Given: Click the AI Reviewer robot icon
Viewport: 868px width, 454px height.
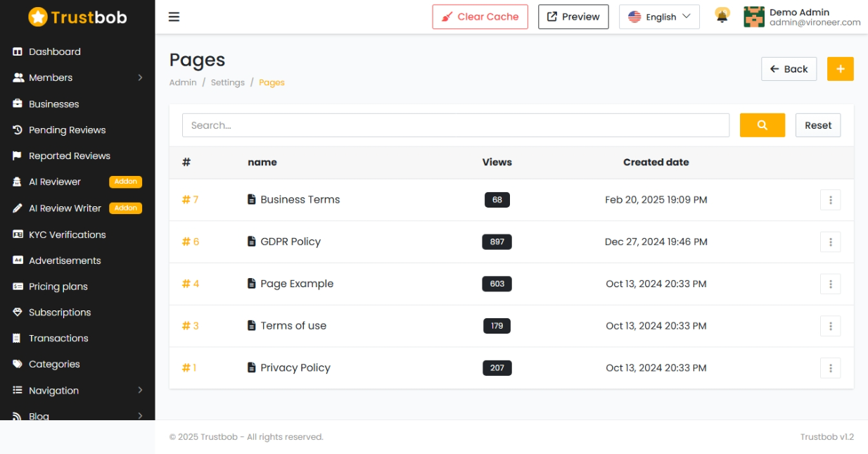Looking at the screenshot, I should tap(18, 182).
